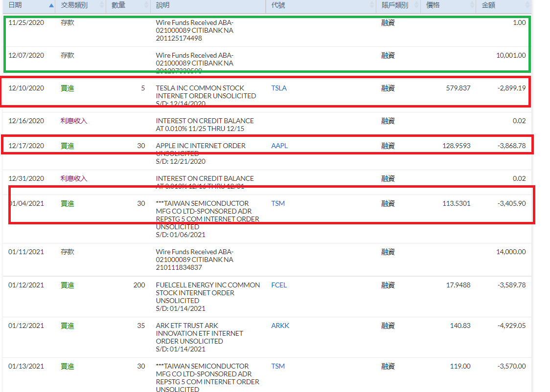This screenshot has width=550, height=392.
Task: Click the quantity 200 in the FCEL row
Action: [x=139, y=285]
